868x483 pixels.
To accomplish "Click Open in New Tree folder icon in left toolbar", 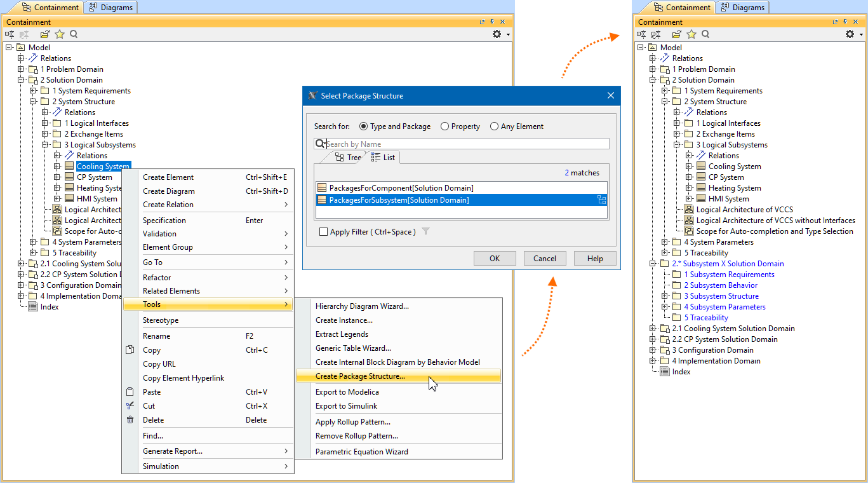I will pyautogui.click(x=45, y=34).
